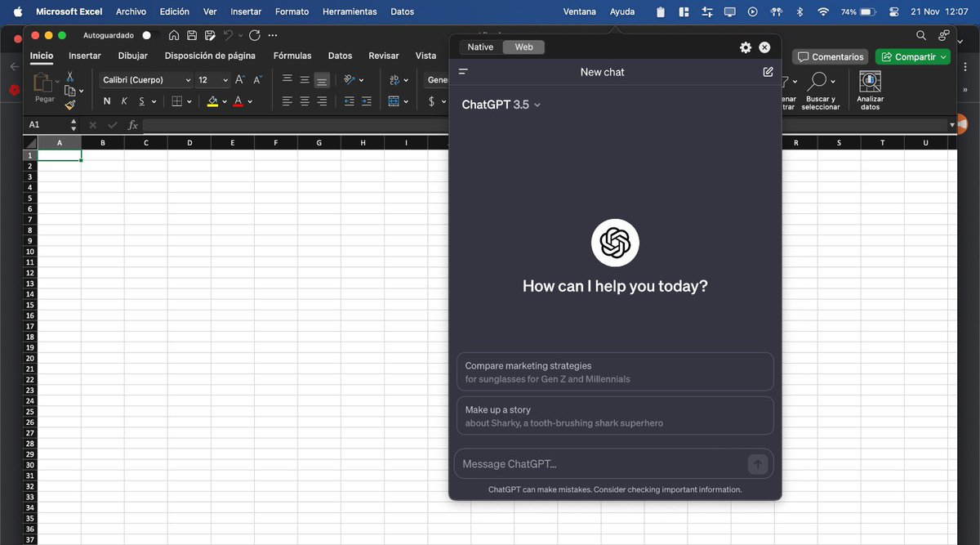Expand the borders dropdown arrow
Screen dimensions: 980x545
189,102
